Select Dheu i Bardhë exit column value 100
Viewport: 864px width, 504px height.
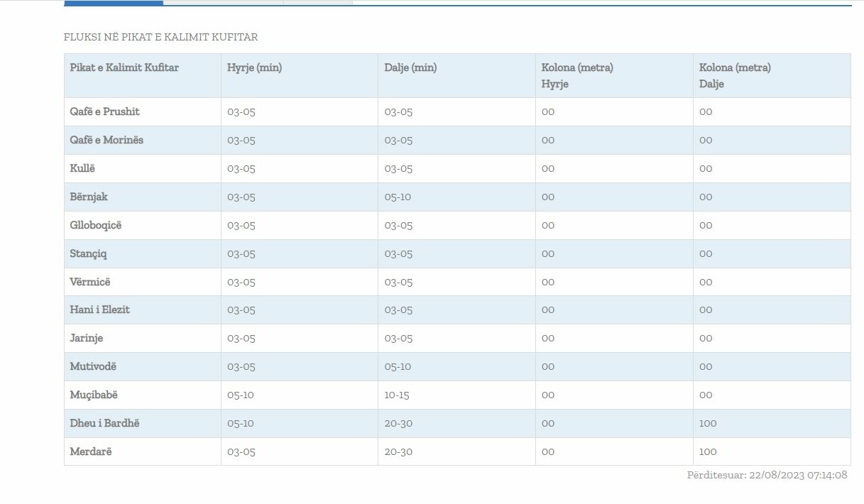708,423
